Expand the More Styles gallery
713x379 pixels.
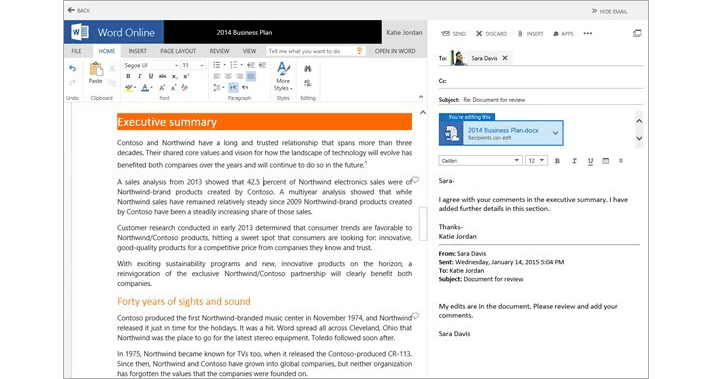(283, 76)
